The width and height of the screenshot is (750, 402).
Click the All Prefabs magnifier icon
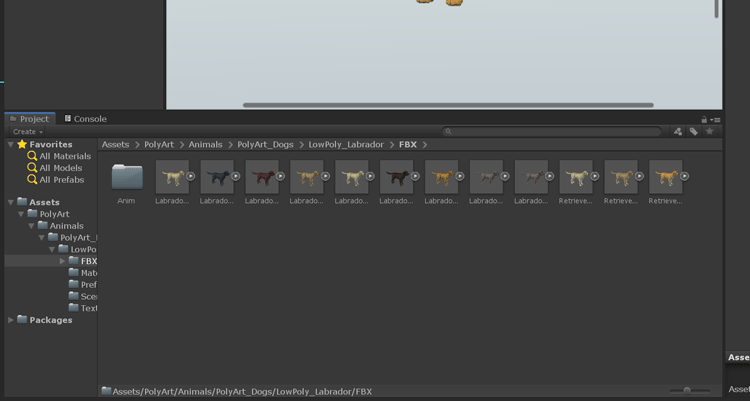32,180
